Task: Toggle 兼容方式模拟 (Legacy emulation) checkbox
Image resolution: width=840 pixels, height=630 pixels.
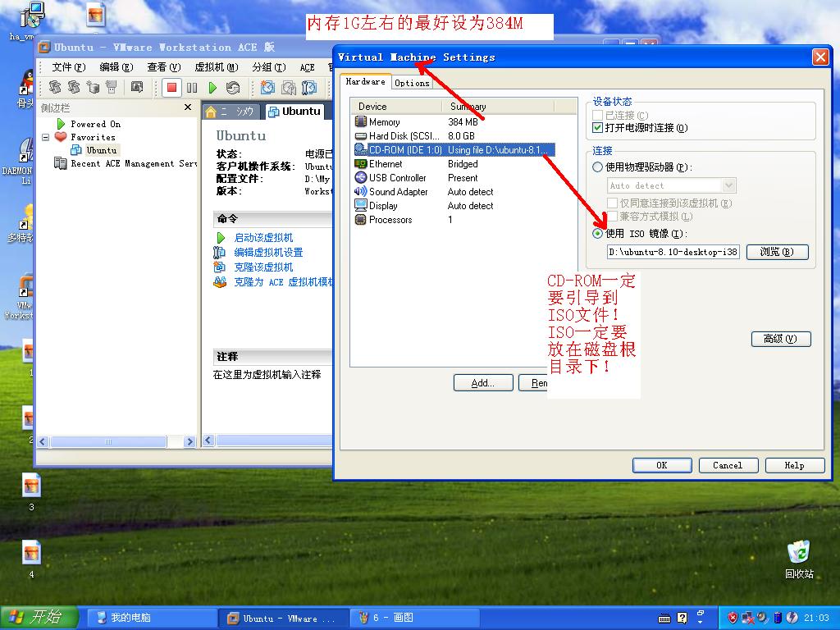Action: 612,217
